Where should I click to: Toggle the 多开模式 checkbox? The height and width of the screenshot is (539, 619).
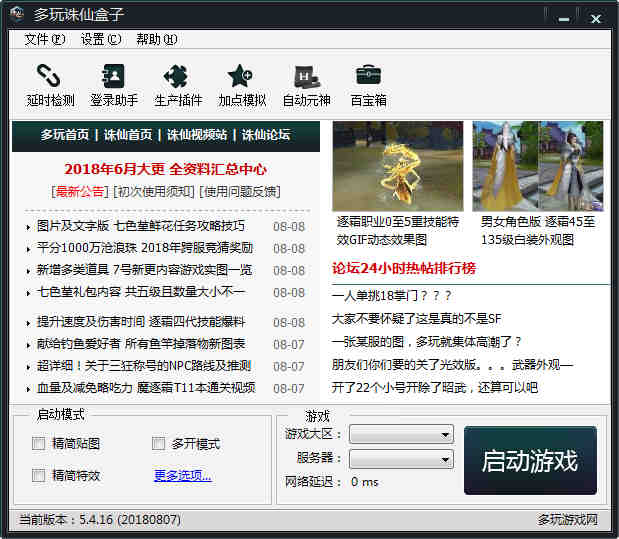tap(159, 444)
